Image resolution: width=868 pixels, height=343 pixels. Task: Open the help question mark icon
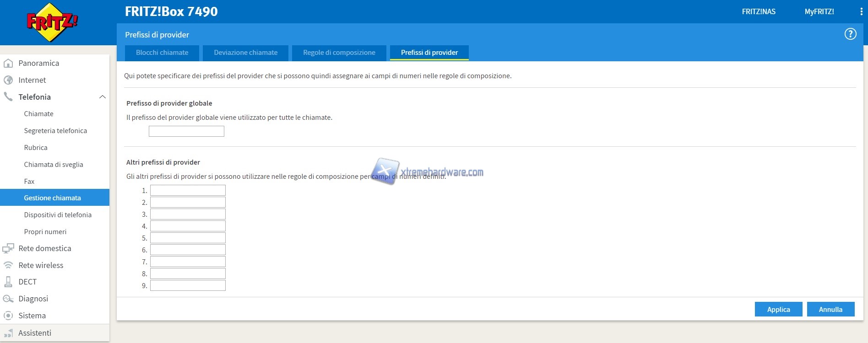tap(850, 34)
